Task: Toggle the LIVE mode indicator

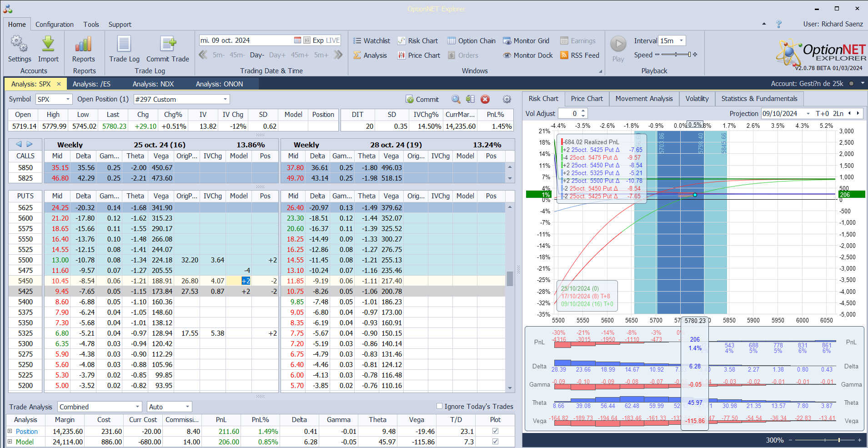Action: [333, 40]
